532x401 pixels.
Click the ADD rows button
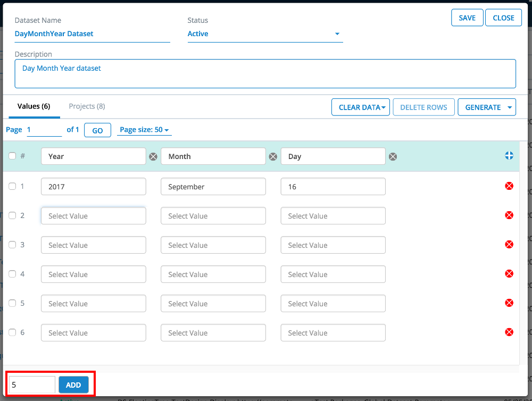coord(73,385)
